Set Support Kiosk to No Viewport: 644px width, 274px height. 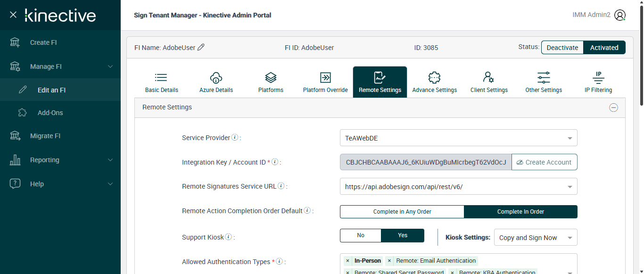pos(361,235)
